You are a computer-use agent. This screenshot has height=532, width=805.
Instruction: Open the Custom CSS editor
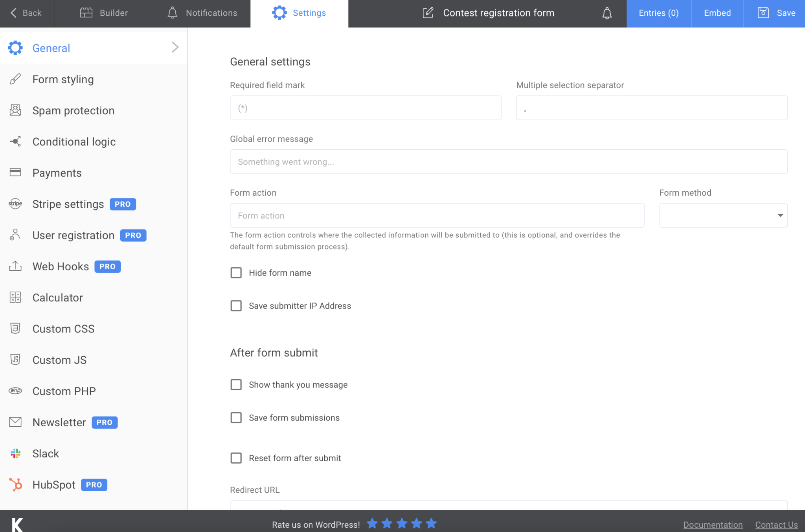(x=63, y=328)
